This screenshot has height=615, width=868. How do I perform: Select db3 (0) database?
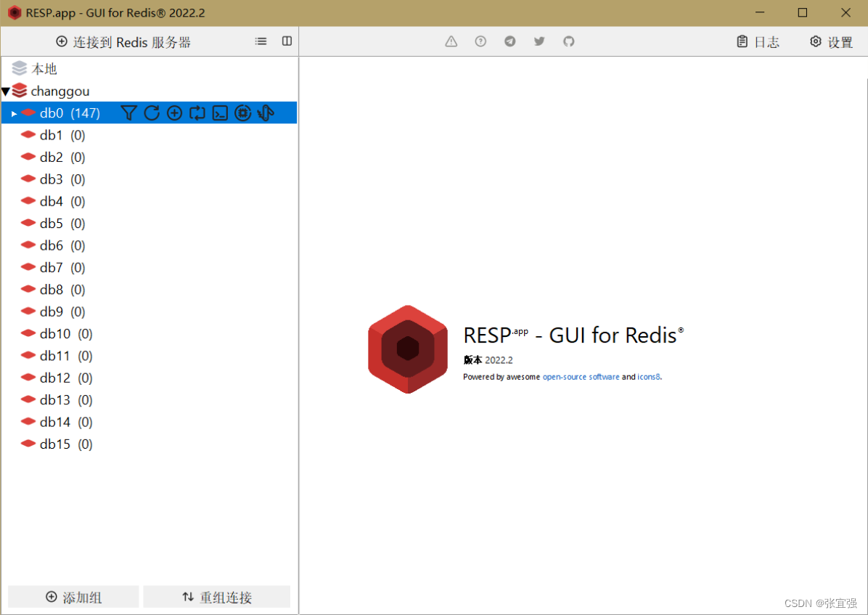tap(150, 179)
